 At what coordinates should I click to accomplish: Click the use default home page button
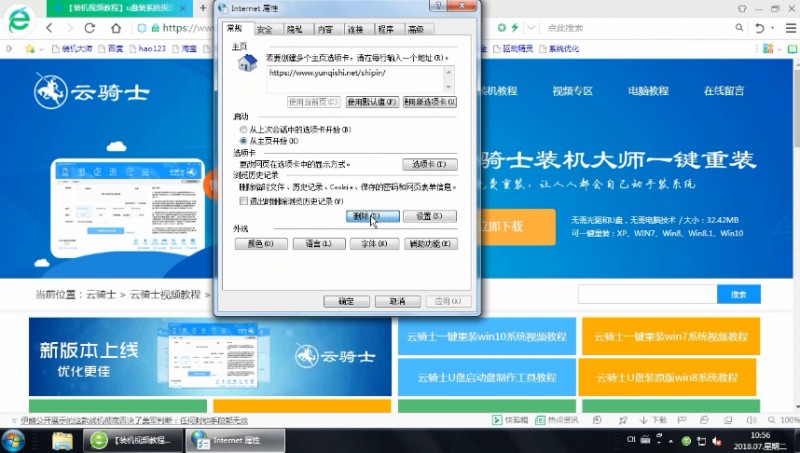point(372,102)
